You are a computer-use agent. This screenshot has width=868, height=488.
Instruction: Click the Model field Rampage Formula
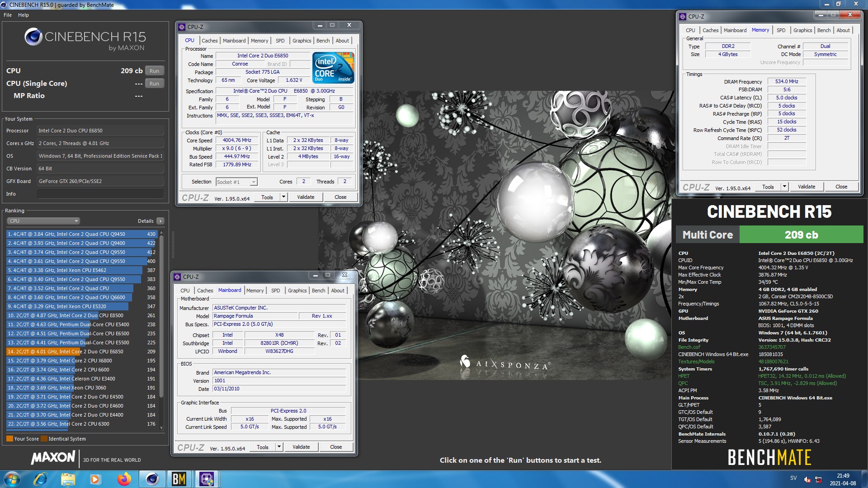255,316
